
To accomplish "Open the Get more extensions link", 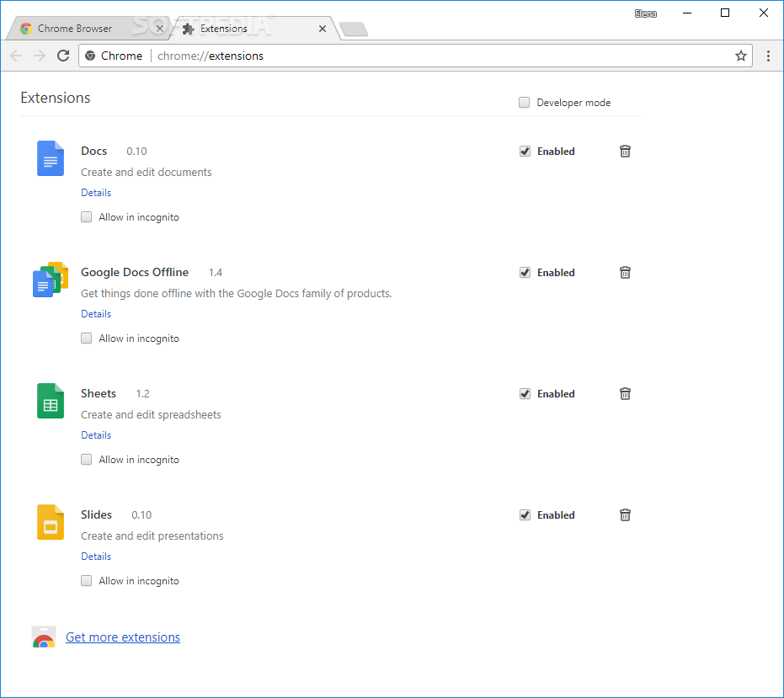I will click(123, 637).
